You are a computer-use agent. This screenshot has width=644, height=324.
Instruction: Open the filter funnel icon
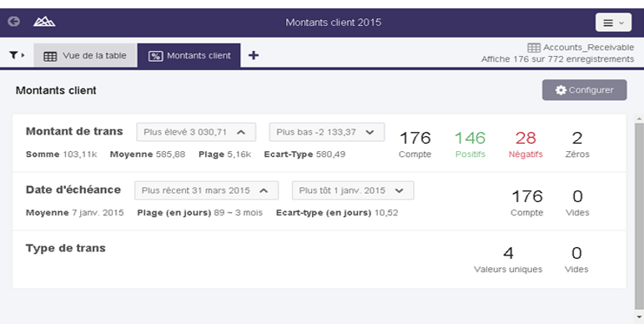[x=17, y=55]
